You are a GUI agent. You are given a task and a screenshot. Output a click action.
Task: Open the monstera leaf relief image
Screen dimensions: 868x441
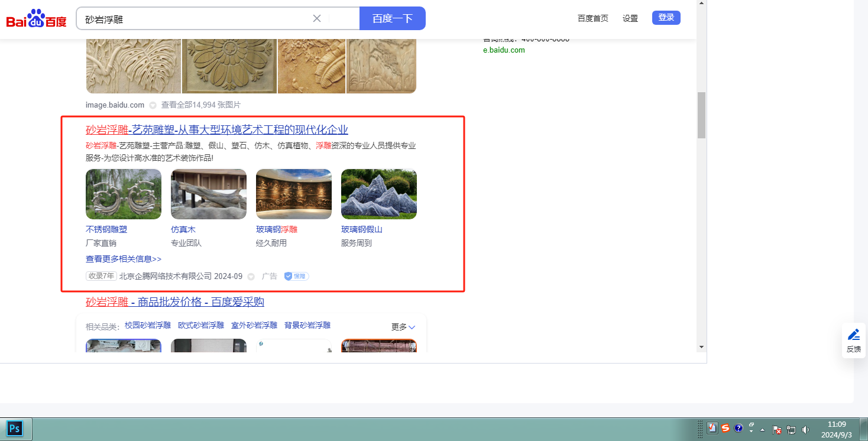click(x=134, y=66)
